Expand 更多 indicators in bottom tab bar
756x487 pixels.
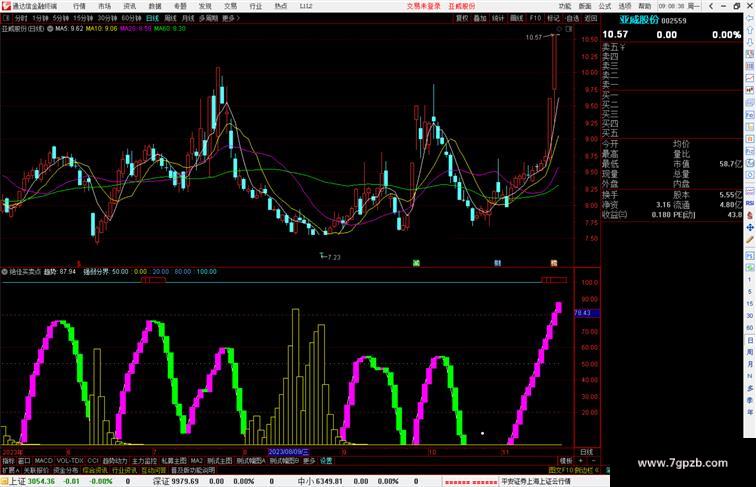309,461
